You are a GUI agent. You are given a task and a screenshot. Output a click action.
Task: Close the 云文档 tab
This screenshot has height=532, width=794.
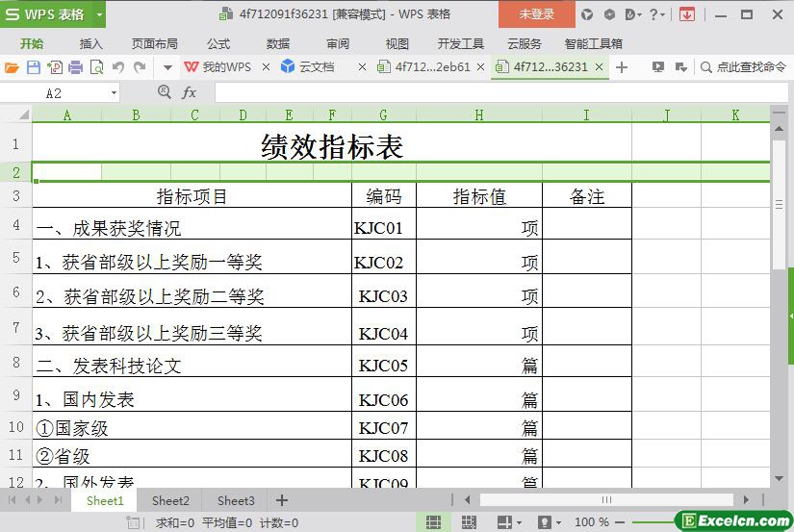coord(362,66)
